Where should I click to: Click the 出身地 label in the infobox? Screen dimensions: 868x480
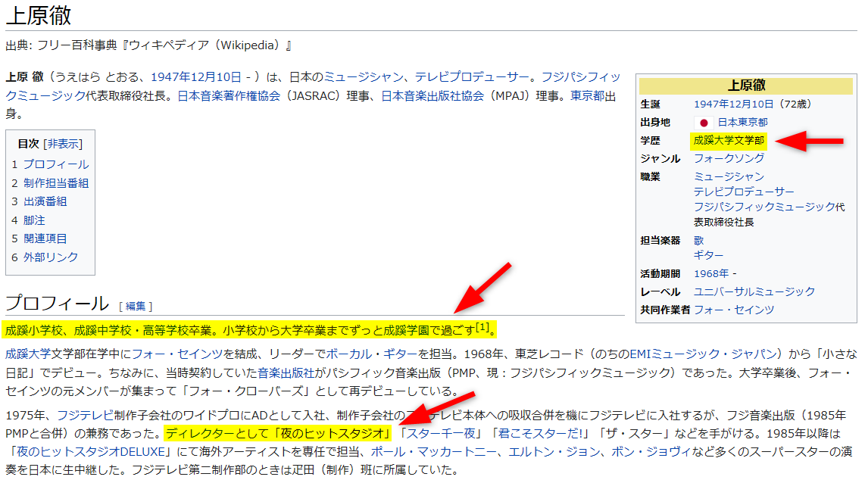[x=655, y=123]
